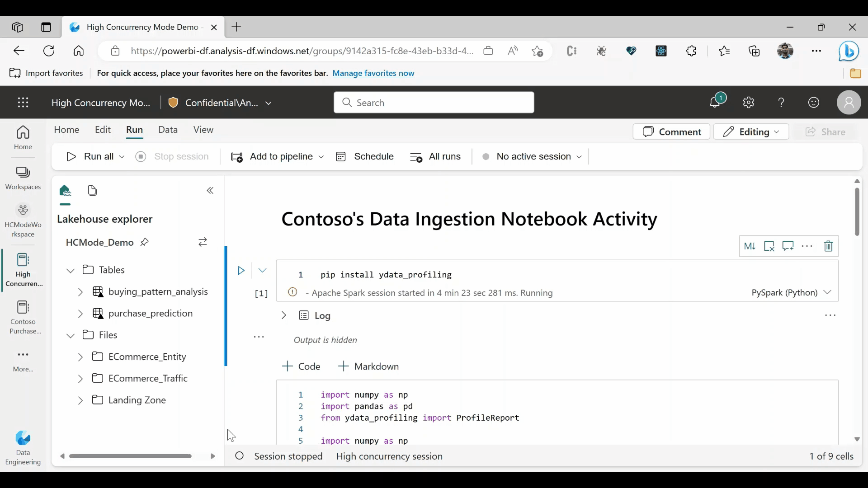Switch to Data ribbon tab
The width and height of the screenshot is (868, 488).
click(168, 130)
